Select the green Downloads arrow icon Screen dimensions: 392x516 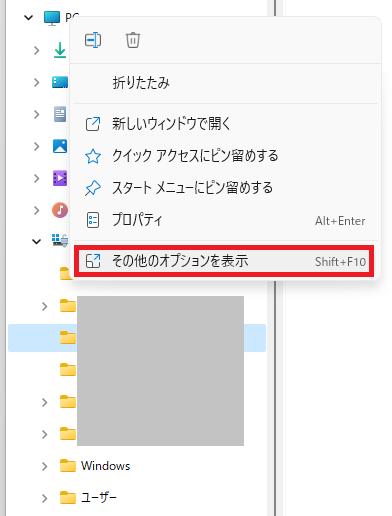coord(60,50)
